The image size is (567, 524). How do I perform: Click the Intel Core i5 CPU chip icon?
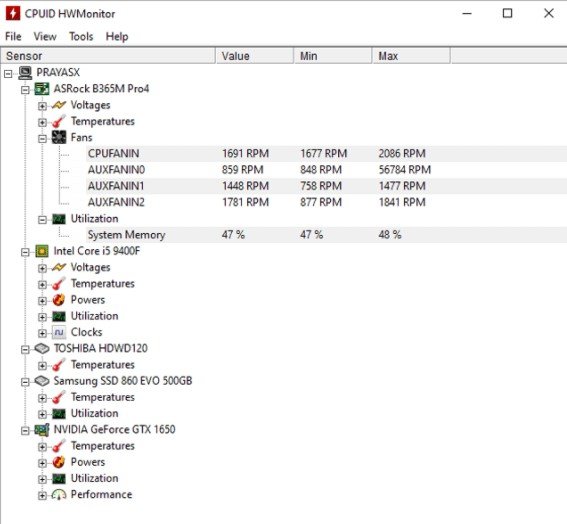(x=42, y=251)
